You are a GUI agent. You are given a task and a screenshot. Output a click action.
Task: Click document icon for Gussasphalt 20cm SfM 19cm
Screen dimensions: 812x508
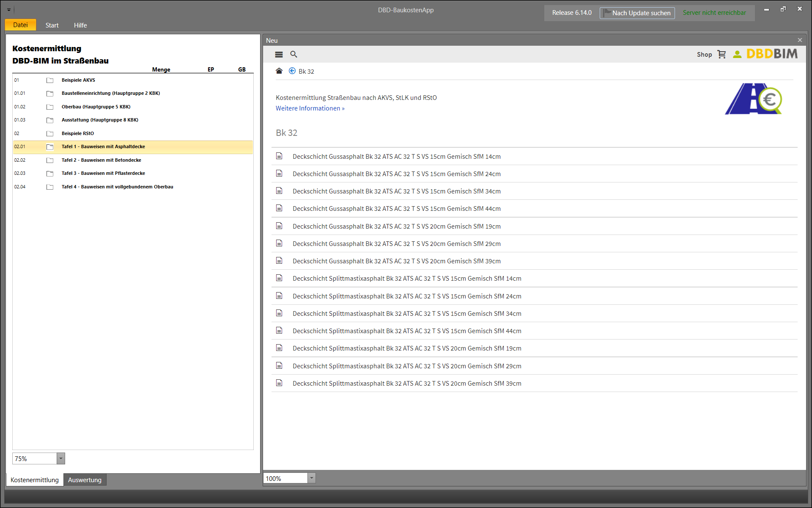(279, 226)
